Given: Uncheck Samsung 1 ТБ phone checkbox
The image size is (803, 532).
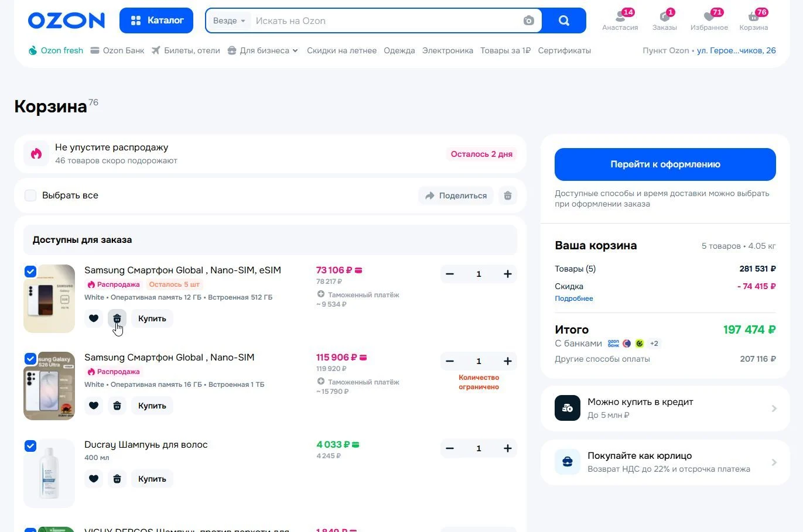Looking at the screenshot, I should click(x=30, y=359).
